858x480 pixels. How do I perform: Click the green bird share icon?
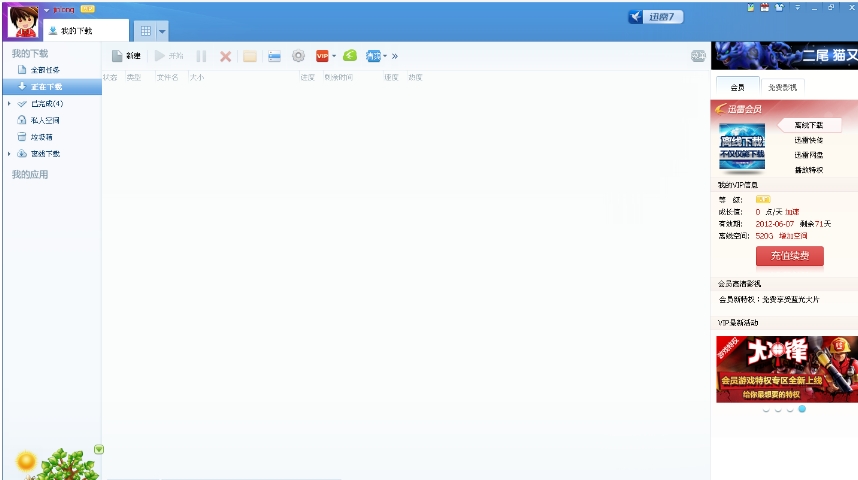point(350,55)
